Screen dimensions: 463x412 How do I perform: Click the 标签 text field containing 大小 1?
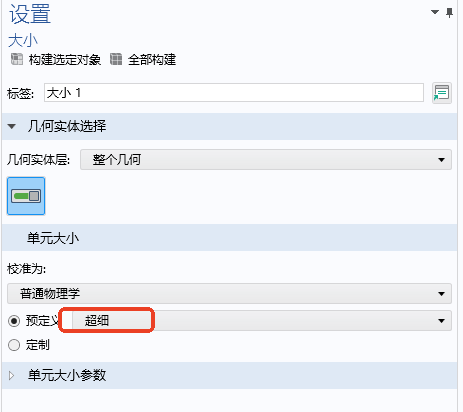(x=234, y=93)
